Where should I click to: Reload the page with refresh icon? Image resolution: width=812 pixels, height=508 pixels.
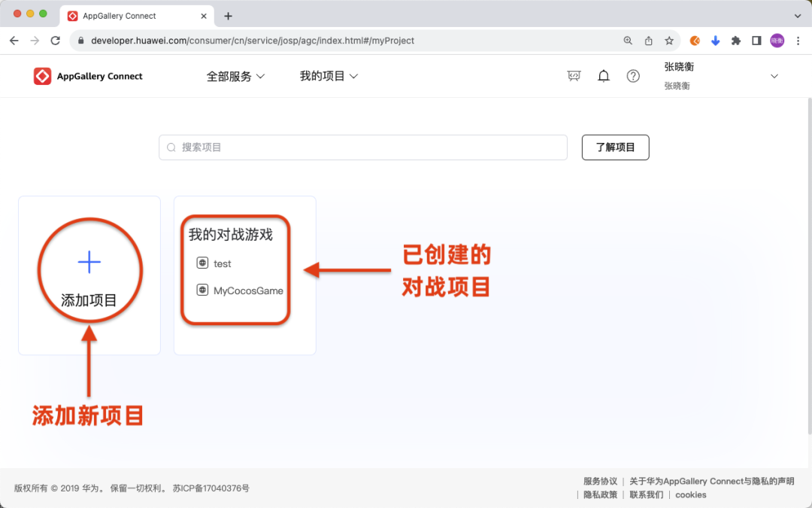tap(56, 41)
